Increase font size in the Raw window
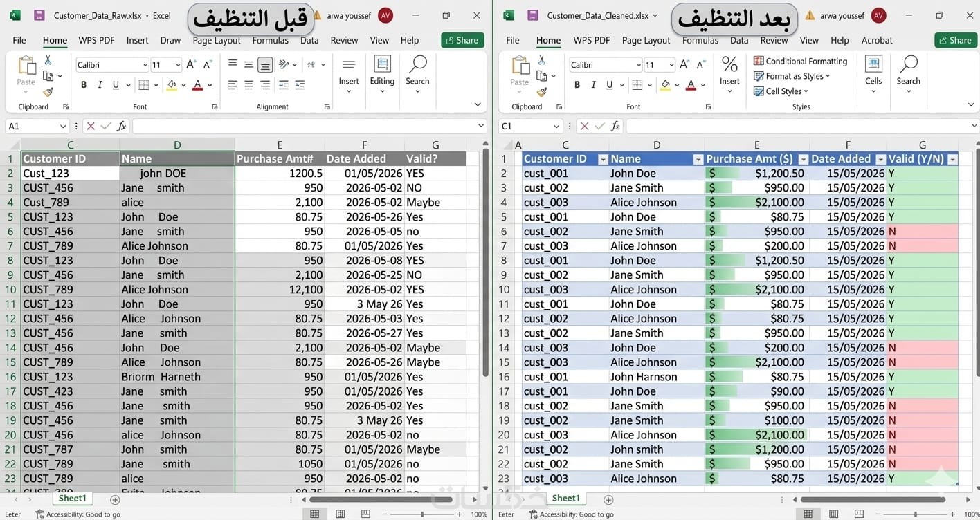 click(192, 65)
